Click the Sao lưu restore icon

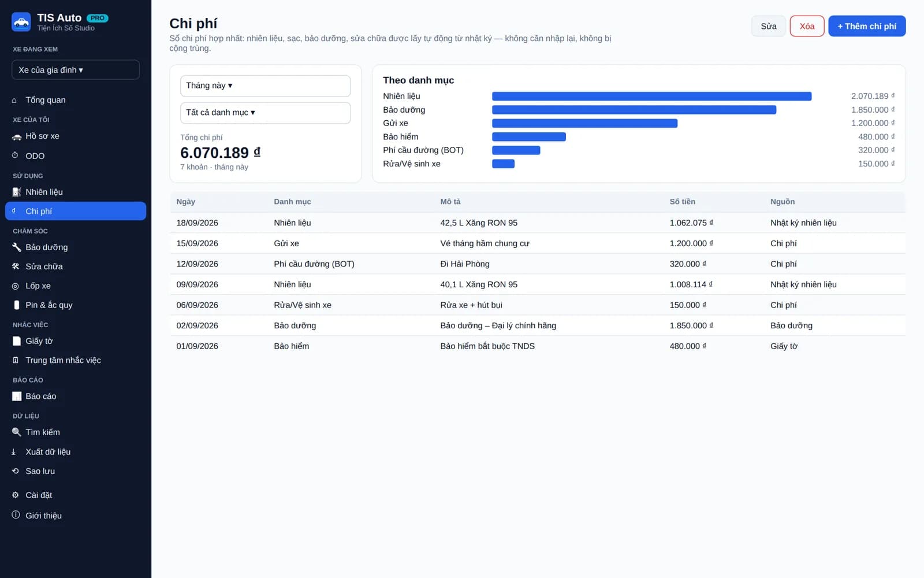click(x=15, y=471)
